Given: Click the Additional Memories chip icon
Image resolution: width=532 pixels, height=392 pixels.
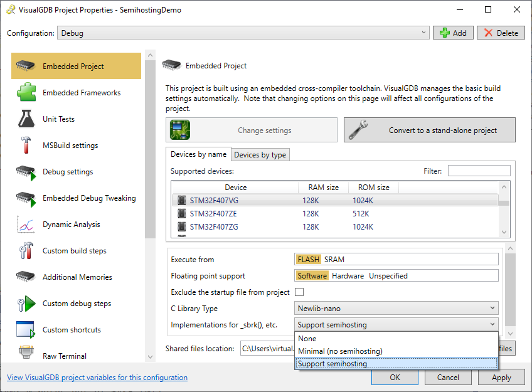Looking at the screenshot, I should click(x=26, y=277).
